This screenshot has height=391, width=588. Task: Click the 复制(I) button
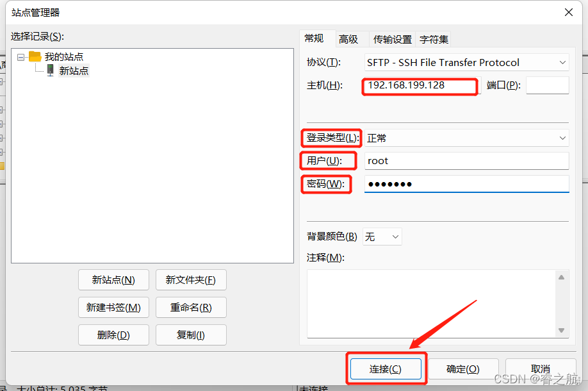[191, 335]
